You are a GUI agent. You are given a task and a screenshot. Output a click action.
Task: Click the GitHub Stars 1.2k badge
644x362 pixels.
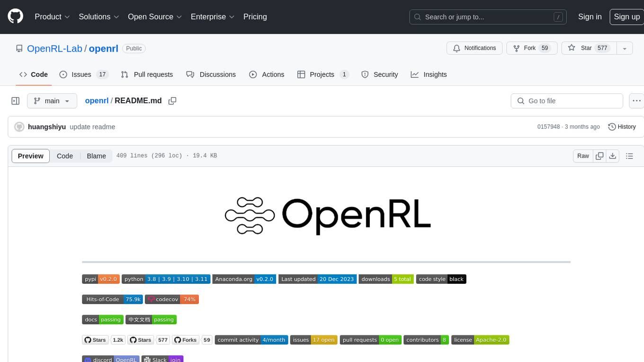[x=103, y=340]
